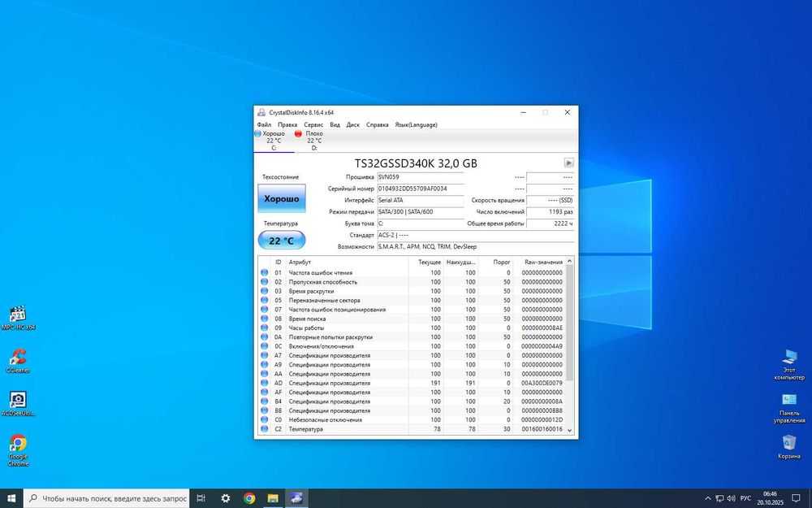This screenshot has width=812, height=508.
Task: Click the taskbar search box
Action: tap(106, 498)
